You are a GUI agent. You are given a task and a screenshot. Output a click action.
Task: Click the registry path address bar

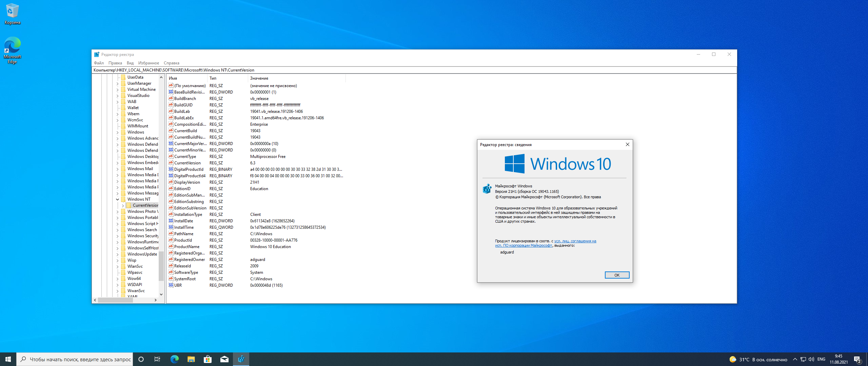[414, 70]
